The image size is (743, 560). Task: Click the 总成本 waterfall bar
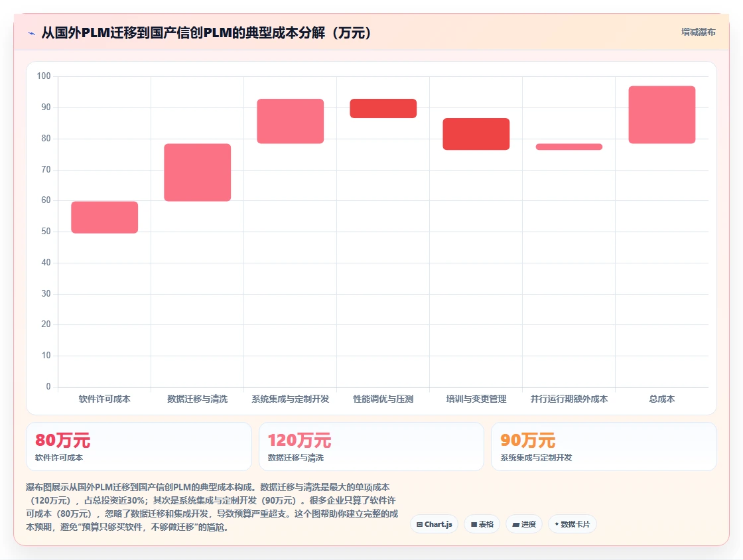[662, 115]
